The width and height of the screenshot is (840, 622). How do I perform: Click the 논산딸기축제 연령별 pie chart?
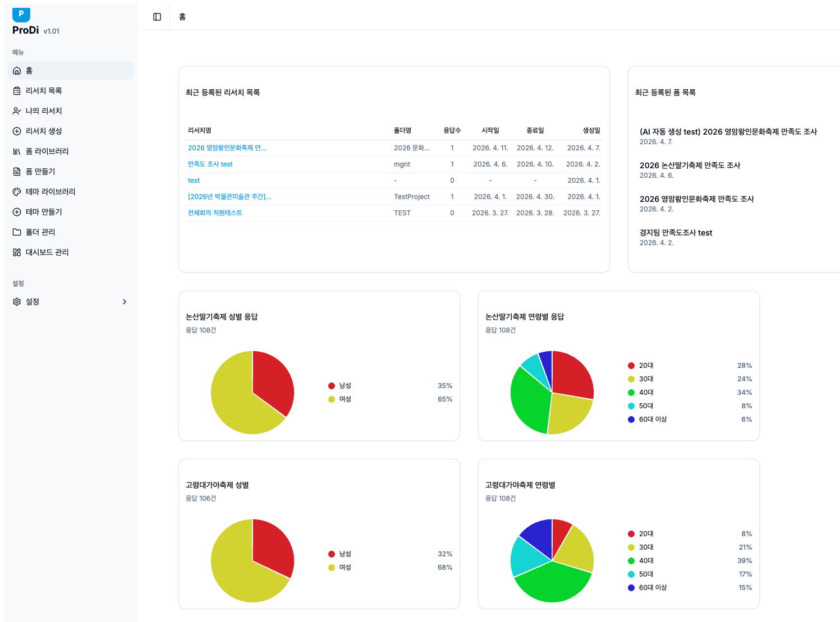coord(552,393)
